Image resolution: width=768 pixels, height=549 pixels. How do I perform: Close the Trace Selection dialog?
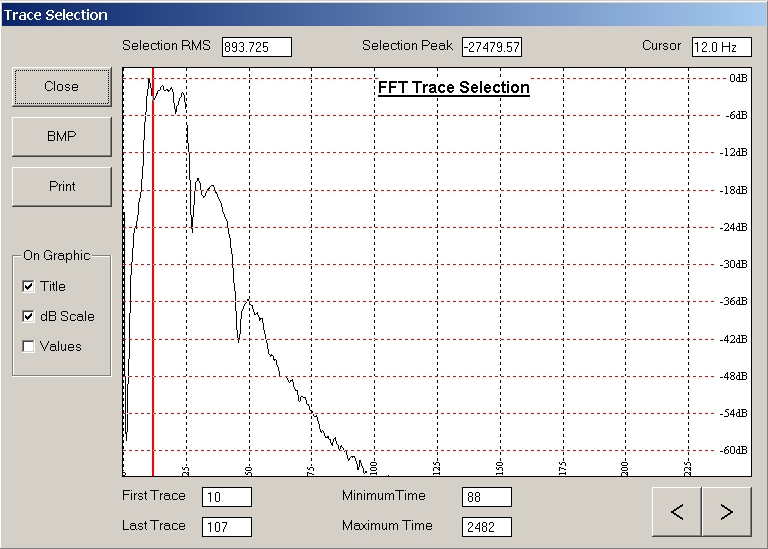point(62,87)
